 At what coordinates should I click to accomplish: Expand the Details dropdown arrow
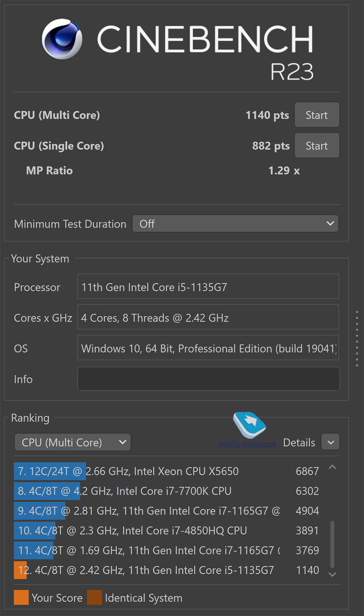pos(331,442)
